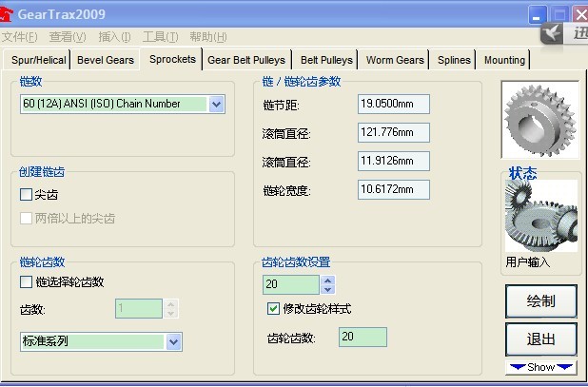Image resolution: width=588 pixels, height=387 pixels.
Task: Click the 齿数 field showing 1
Action: [x=139, y=308]
